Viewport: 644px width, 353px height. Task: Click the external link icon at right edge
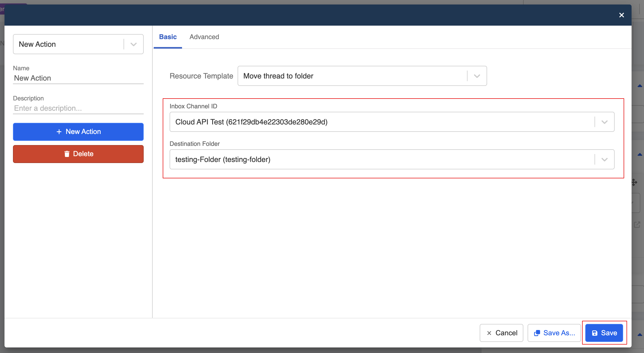(x=637, y=225)
